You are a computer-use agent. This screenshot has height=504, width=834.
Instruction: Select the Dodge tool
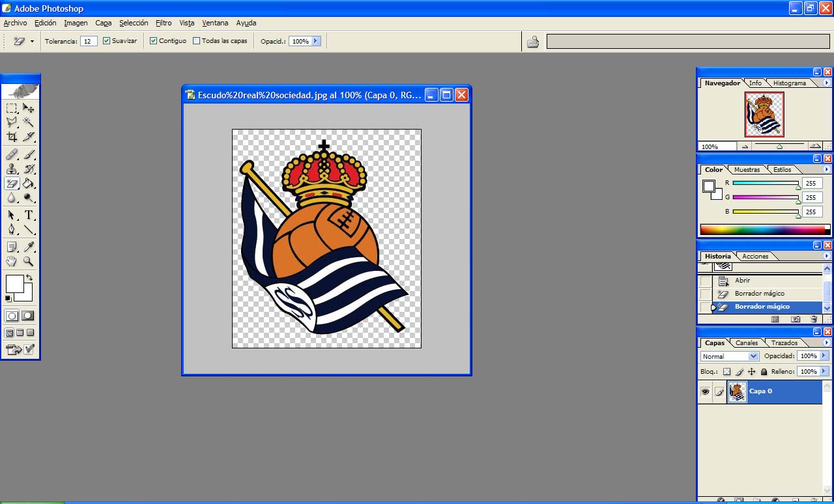pos(29,198)
